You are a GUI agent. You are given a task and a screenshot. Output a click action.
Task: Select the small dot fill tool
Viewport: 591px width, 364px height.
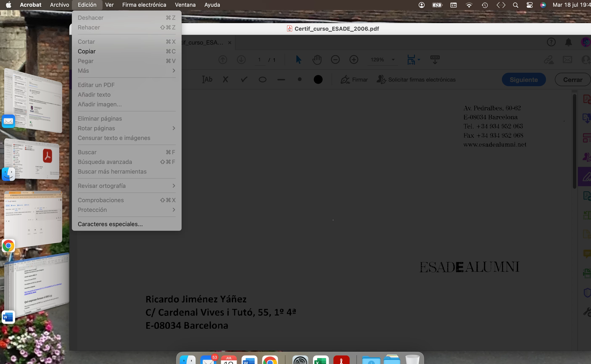tap(299, 79)
